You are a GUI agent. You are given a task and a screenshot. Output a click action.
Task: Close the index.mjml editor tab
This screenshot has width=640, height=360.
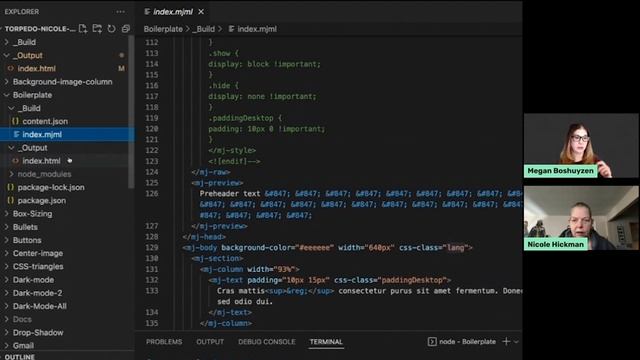(x=201, y=12)
